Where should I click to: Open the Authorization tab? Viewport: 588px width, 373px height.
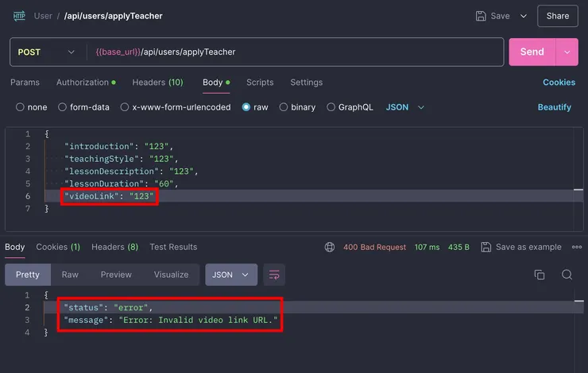86,83
